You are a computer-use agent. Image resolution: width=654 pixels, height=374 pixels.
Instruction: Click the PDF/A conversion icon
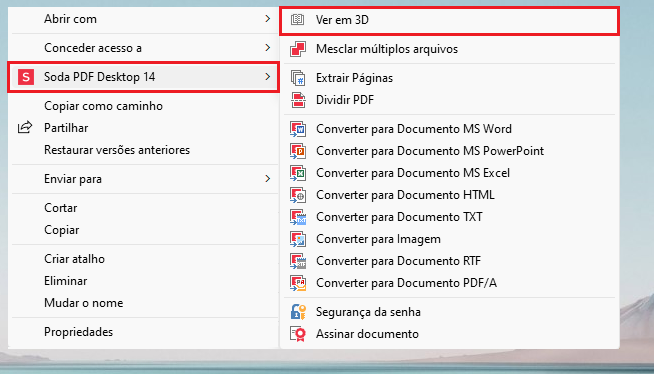tap(298, 283)
